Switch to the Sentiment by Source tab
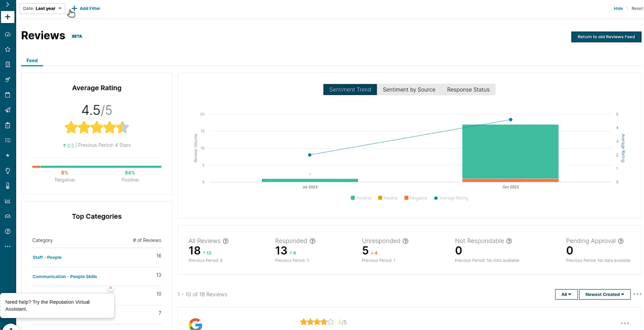Screen dimensions: 644x330 pyautogui.click(x=409, y=90)
